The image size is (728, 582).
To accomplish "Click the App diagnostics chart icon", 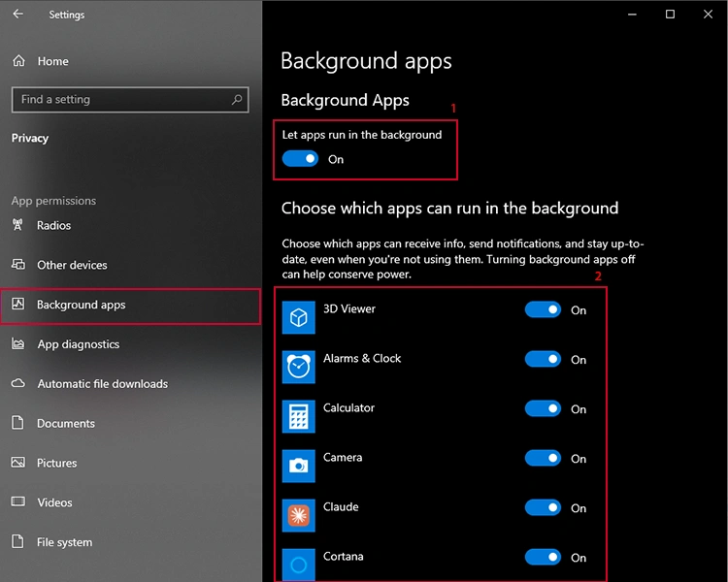I will click(18, 344).
